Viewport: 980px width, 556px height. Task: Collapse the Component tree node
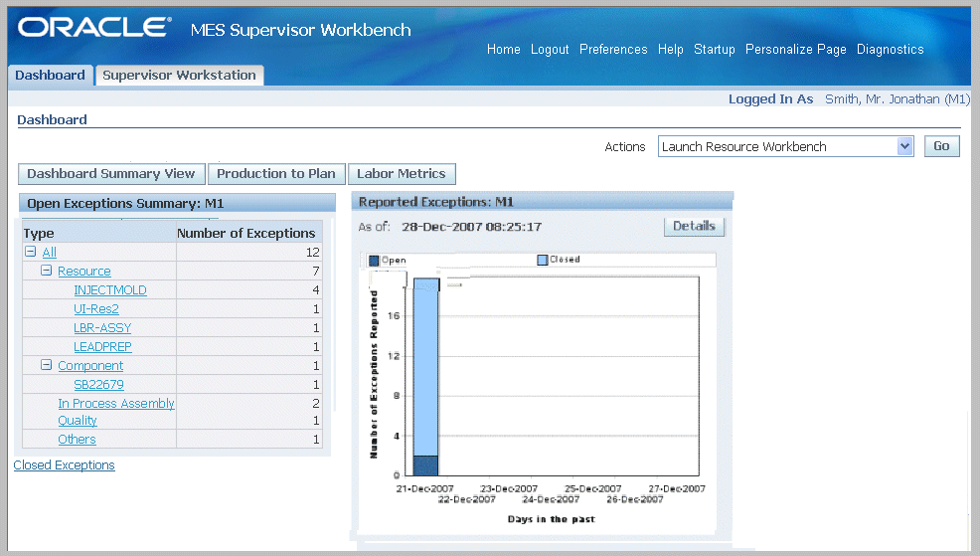pyautogui.click(x=47, y=365)
